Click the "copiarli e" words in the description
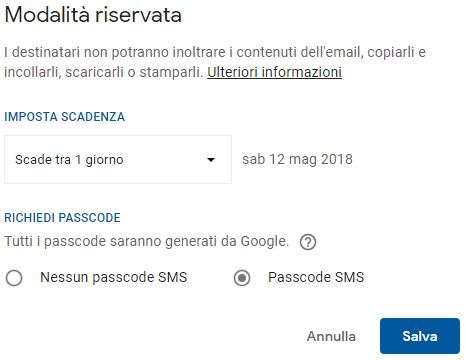This screenshot has width=466, height=360. (397, 52)
